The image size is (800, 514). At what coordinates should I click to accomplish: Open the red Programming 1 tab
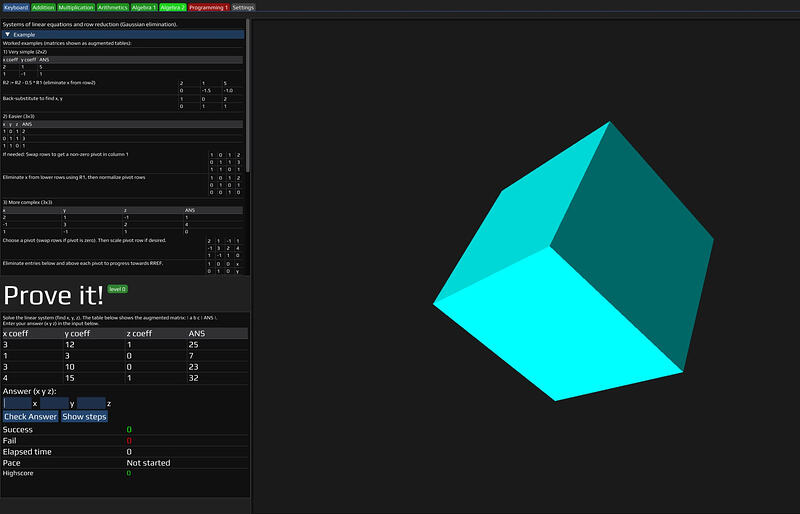click(x=208, y=8)
